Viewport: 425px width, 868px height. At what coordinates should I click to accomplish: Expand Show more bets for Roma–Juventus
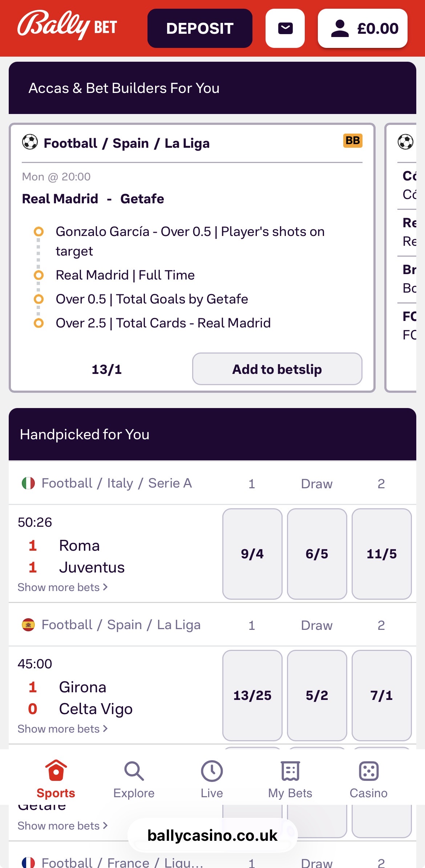click(62, 587)
